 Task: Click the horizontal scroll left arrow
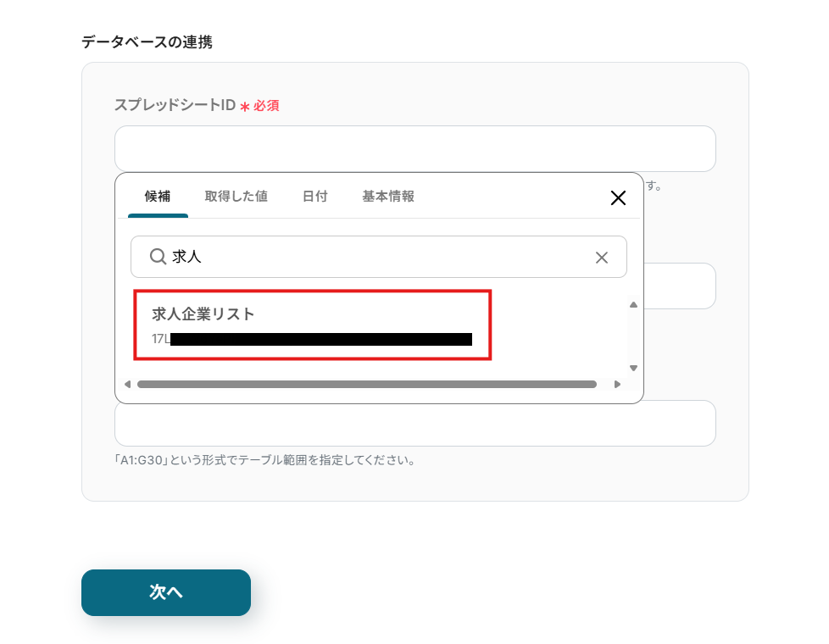pos(127,384)
